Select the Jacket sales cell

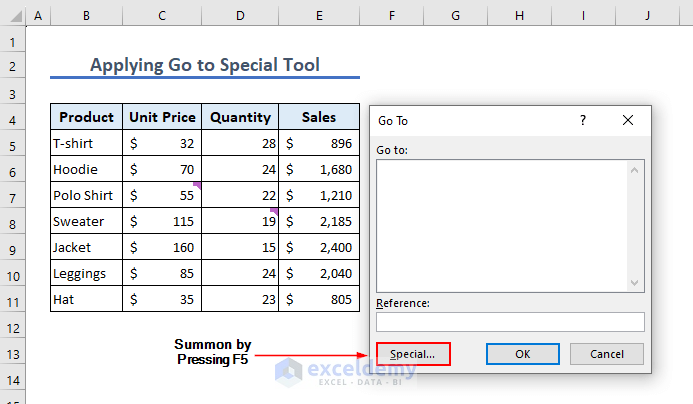pos(319,247)
